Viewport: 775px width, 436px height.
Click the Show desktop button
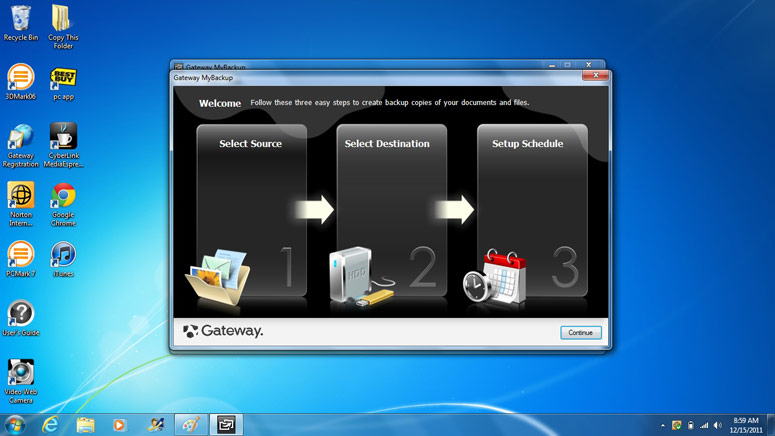(771, 425)
